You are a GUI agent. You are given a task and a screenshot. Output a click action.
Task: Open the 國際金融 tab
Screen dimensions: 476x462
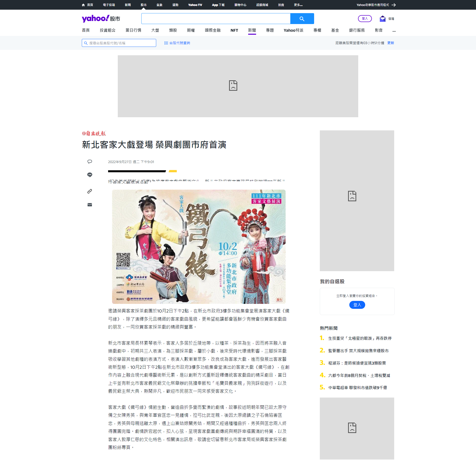coord(213,30)
